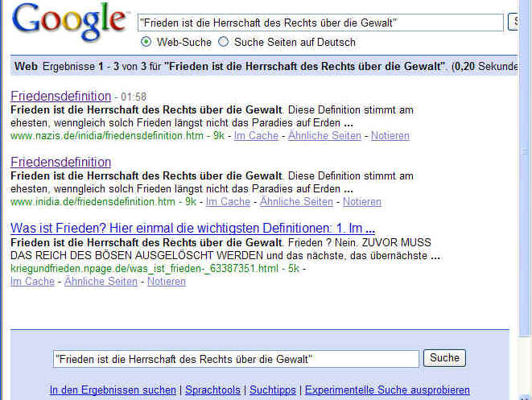The width and height of the screenshot is (532, 400).
Task: Click the Google logo
Action: [x=69, y=22]
